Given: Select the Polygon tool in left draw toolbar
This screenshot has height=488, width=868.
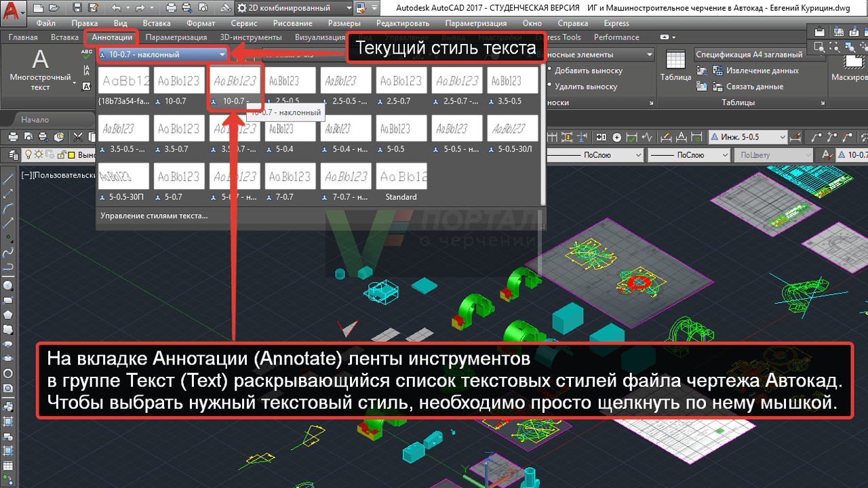Looking at the screenshot, I should 8,314.
